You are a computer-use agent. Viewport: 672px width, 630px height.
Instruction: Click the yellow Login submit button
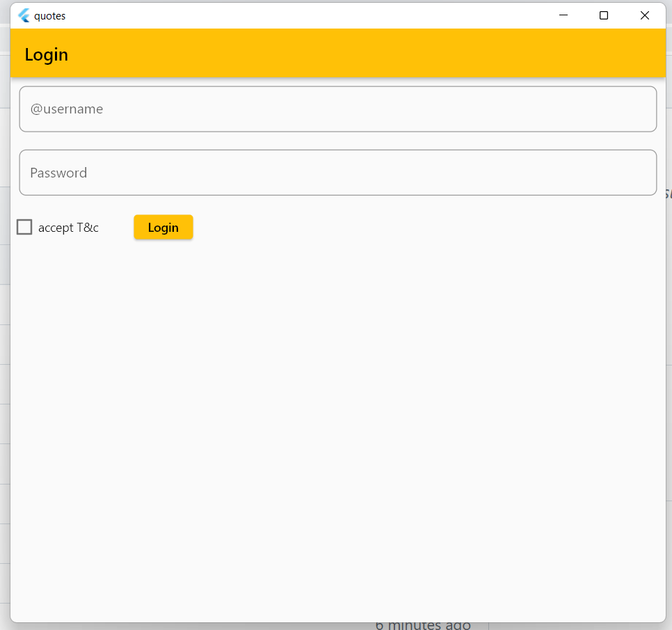(163, 227)
